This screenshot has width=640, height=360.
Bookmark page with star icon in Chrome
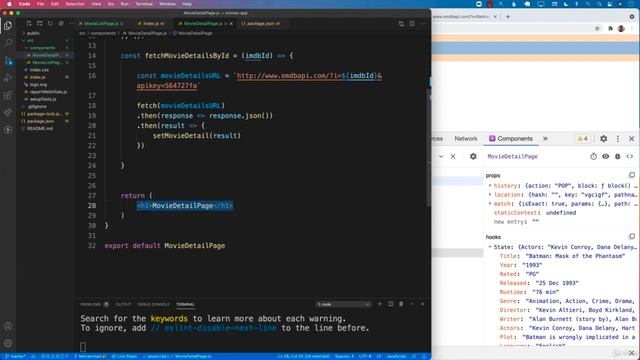(597, 29)
